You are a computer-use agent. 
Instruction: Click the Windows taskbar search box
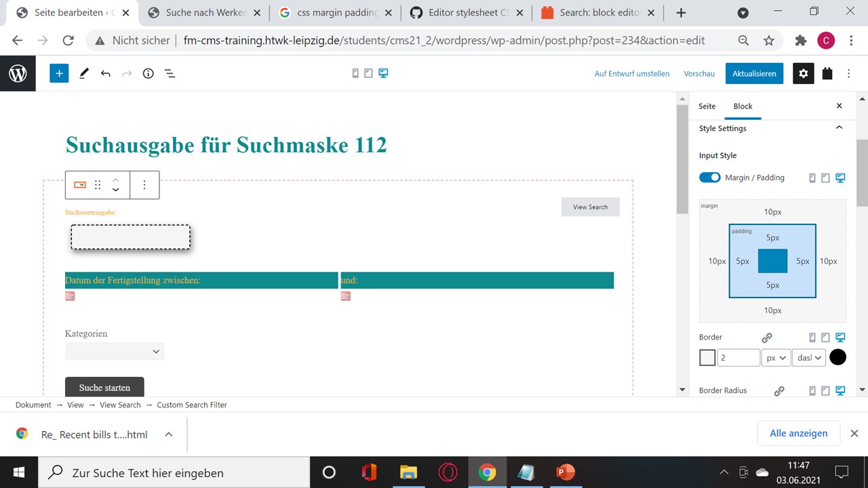click(x=174, y=472)
